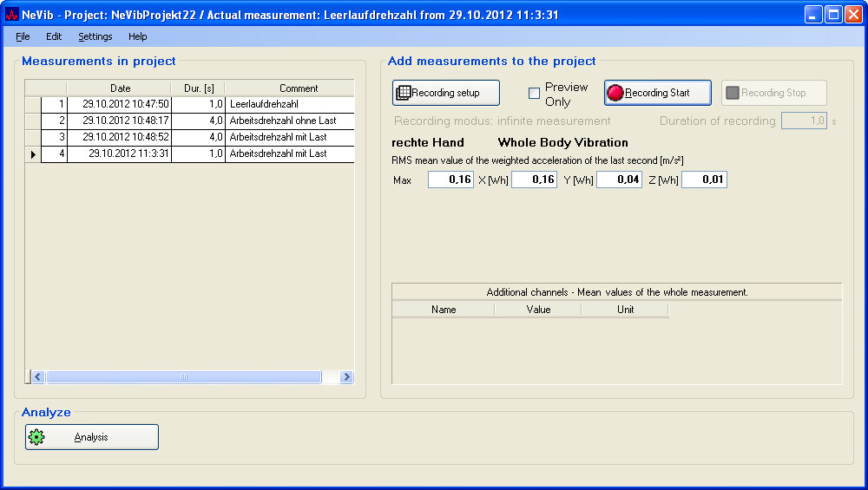Click the Max value field showing 0,16

tap(450, 180)
